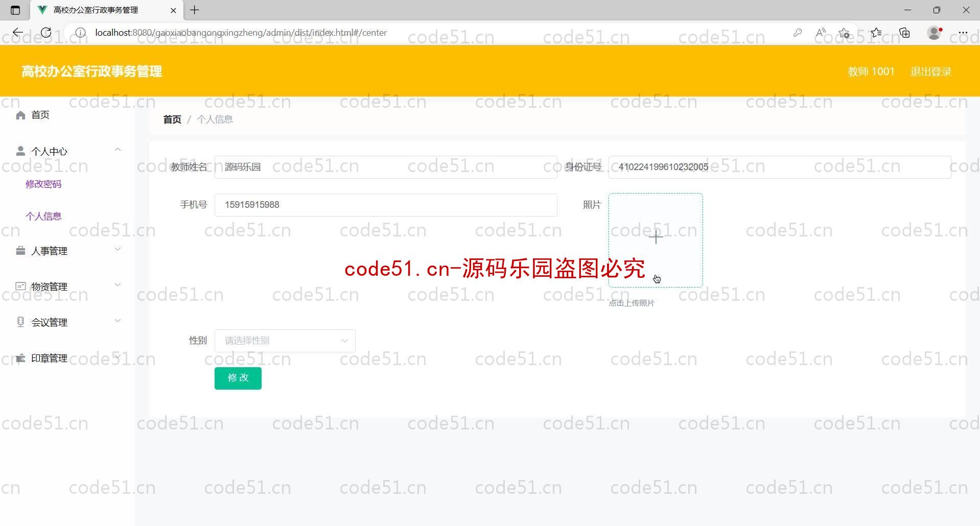The height and width of the screenshot is (526, 980).
Task: Expand the 物资管理 menu chevron
Action: click(118, 285)
